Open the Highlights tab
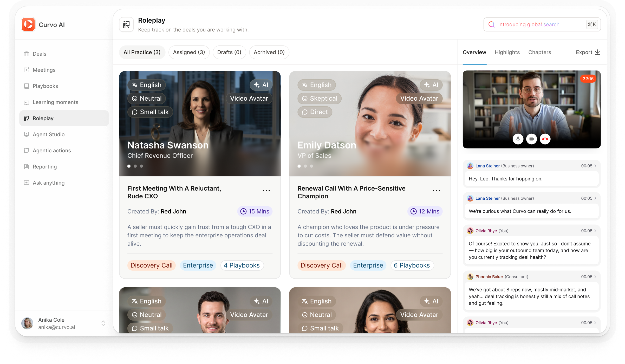 (x=507, y=52)
